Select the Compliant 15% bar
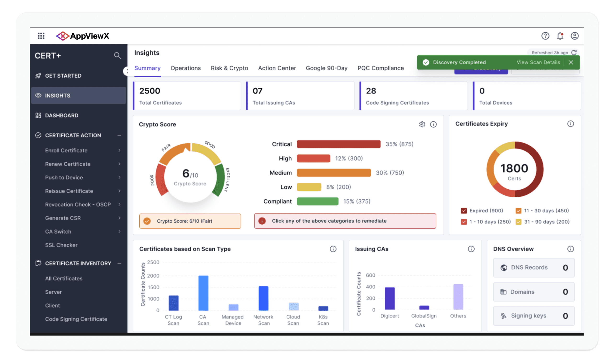The height and width of the screenshot is (364, 613). coord(317,201)
